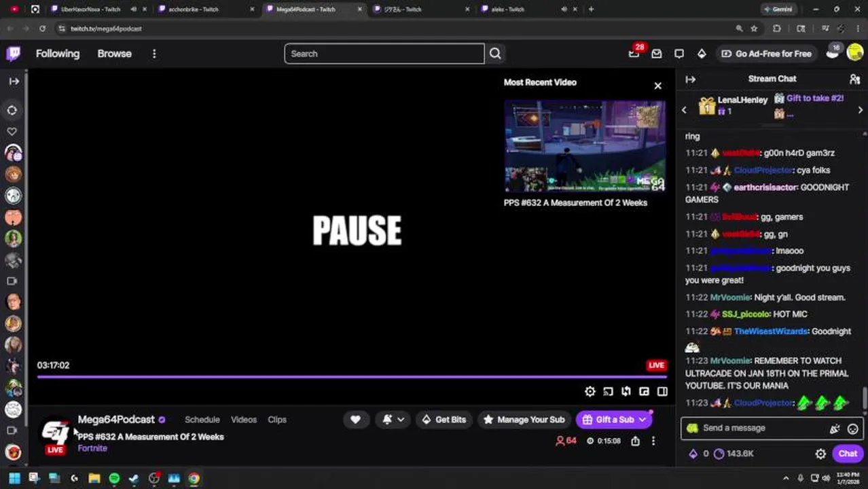Open the Windows Start menu

click(14, 478)
